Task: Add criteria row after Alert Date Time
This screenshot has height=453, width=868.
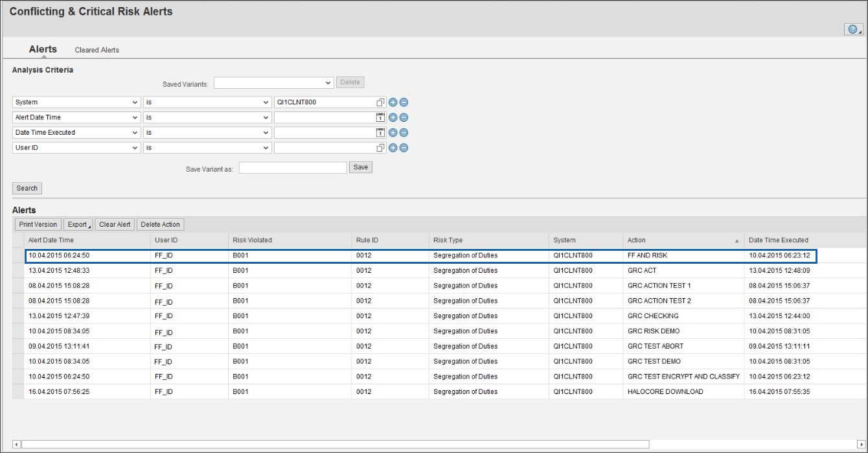Action: [x=393, y=117]
